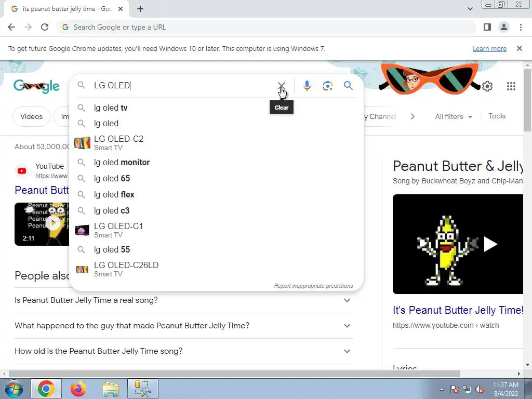Open Firefox from the taskbar
The width and height of the screenshot is (532, 399).
(x=78, y=389)
